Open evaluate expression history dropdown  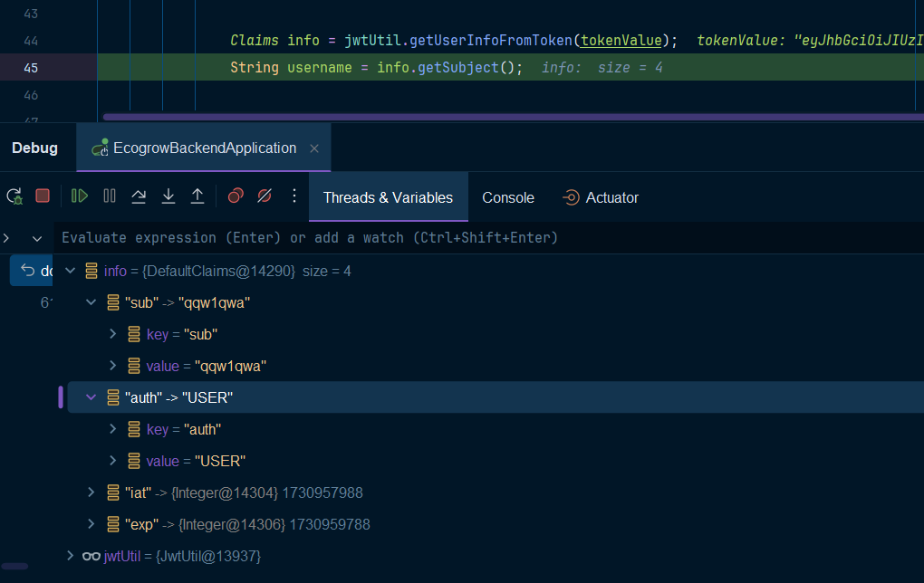pyautogui.click(x=37, y=238)
